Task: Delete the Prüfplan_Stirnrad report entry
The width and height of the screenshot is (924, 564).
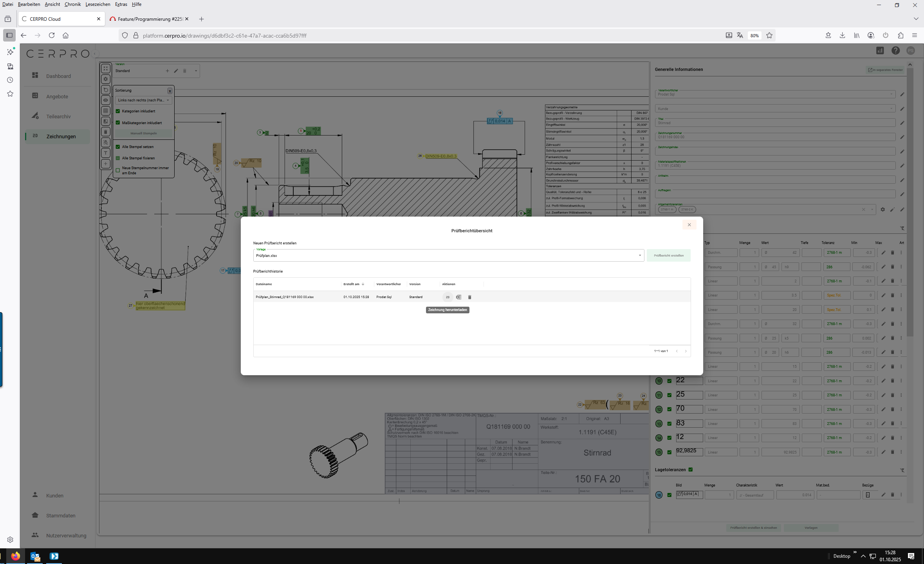Action: [469, 297]
